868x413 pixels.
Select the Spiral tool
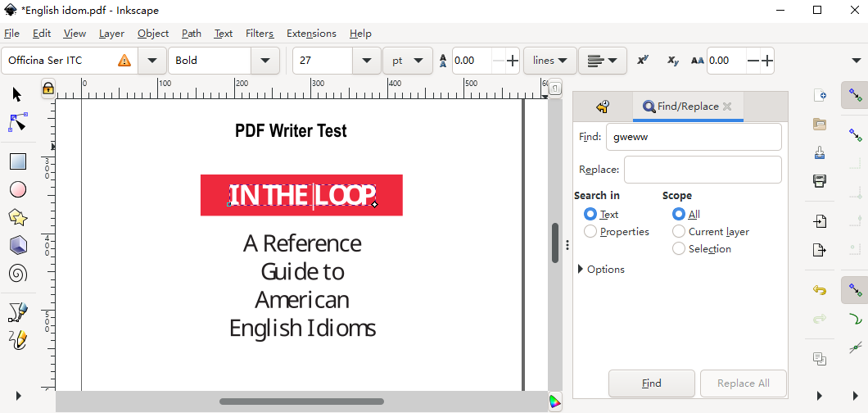pyautogui.click(x=18, y=272)
